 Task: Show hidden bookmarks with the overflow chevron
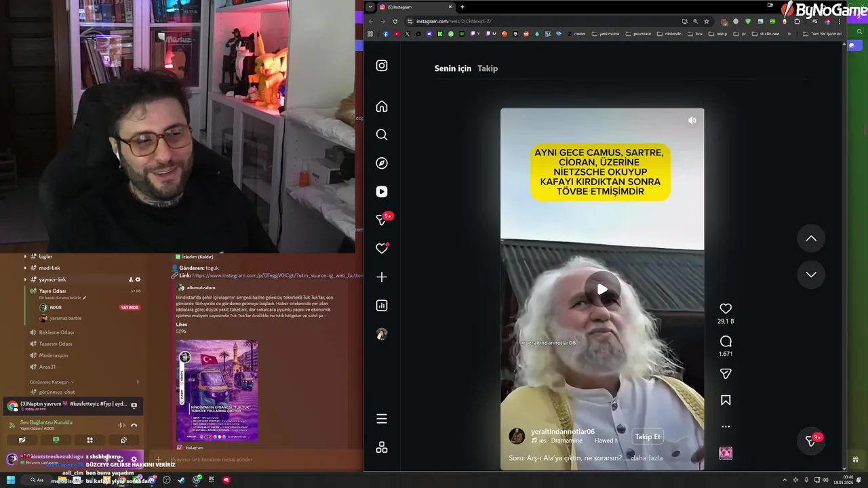point(789,34)
